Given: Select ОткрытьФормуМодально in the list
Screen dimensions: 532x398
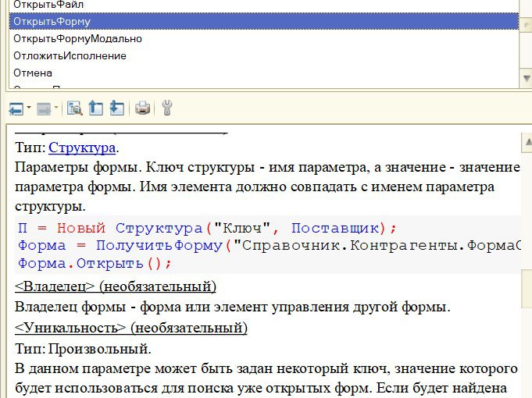Looking at the screenshot, I should 264,39.
